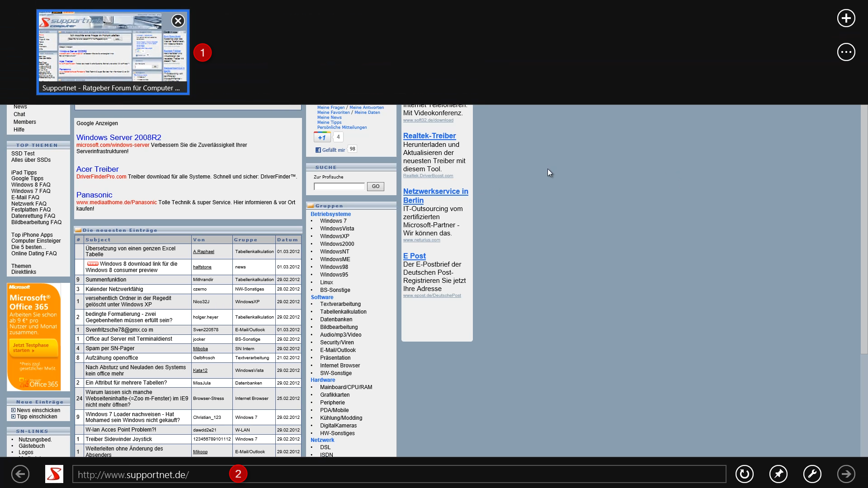This screenshot has width=868, height=488.
Task: Open Hilfe in the left navigation
Action: click(19, 130)
